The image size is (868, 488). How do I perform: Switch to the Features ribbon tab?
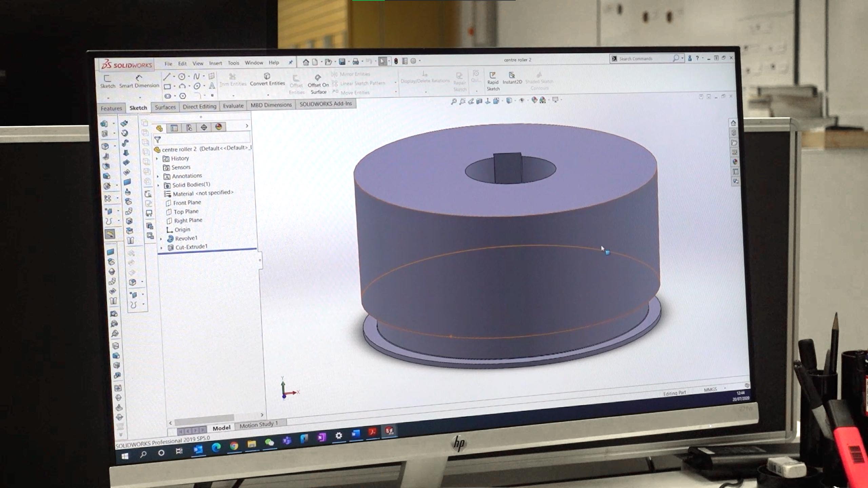click(111, 108)
